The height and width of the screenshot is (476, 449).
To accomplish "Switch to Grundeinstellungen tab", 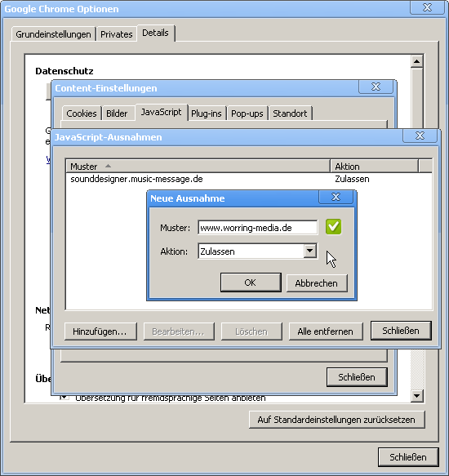I will (53, 34).
